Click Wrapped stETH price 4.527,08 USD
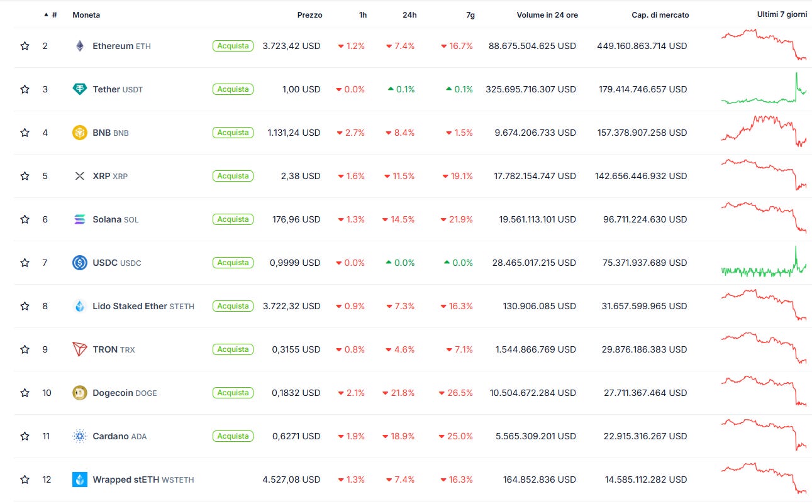 click(291, 479)
